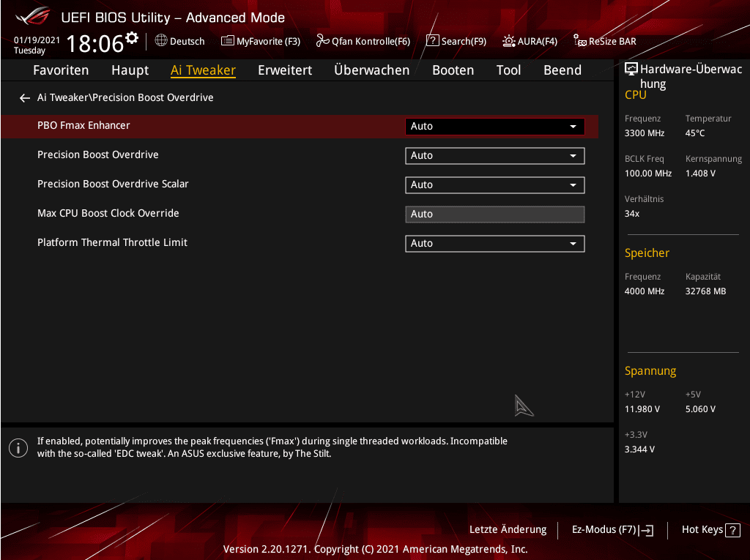
Task: Open MyFavorite list icon
Action: click(228, 41)
